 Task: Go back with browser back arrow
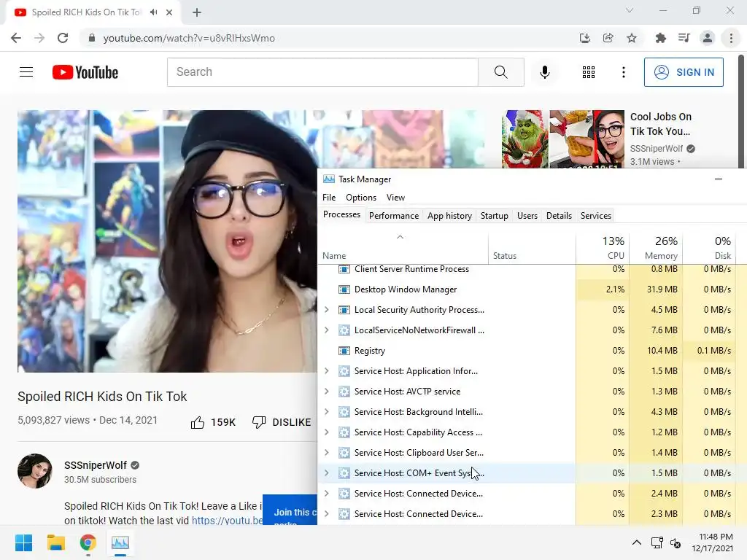coord(16,38)
